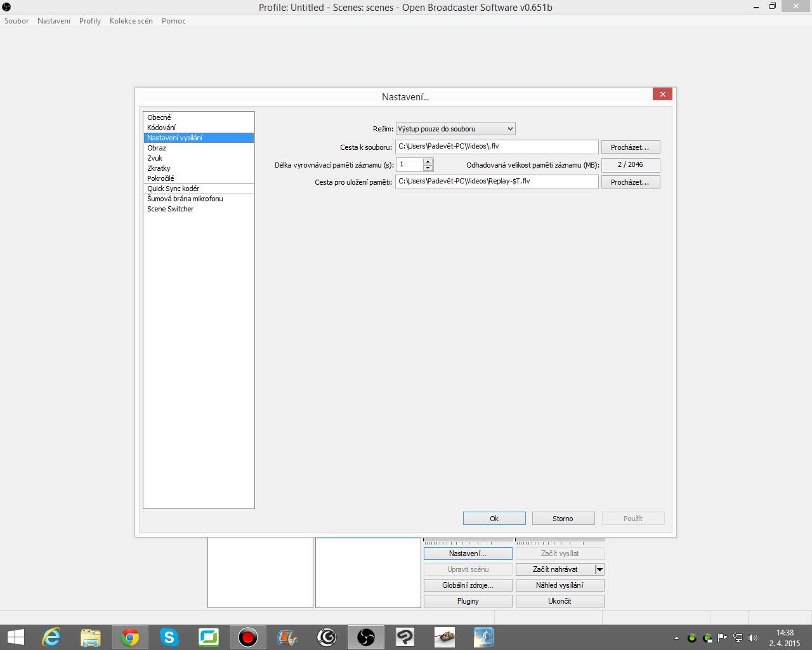The width and height of the screenshot is (812, 650).
Task: Open the Action Center flag icon
Action: click(722, 638)
